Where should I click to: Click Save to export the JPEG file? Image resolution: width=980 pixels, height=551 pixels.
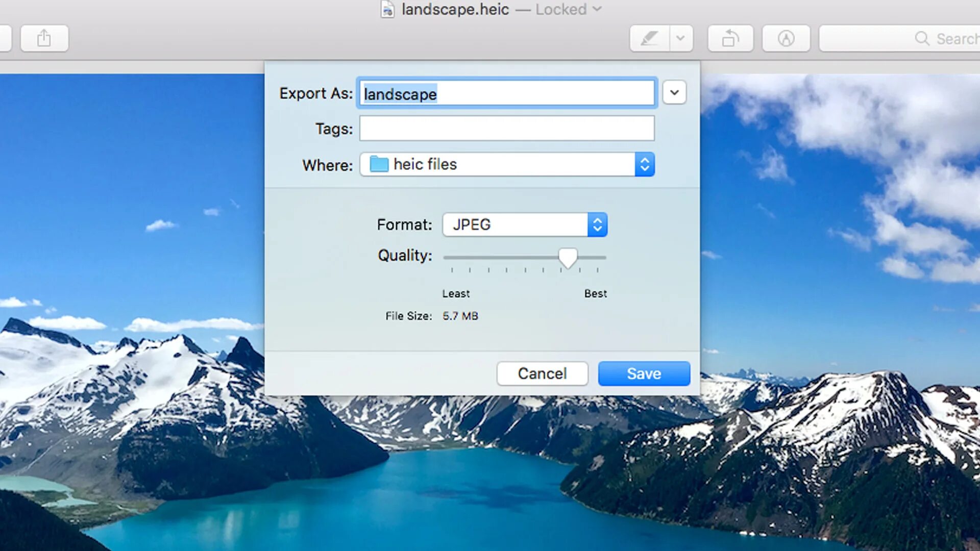[x=643, y=373]
